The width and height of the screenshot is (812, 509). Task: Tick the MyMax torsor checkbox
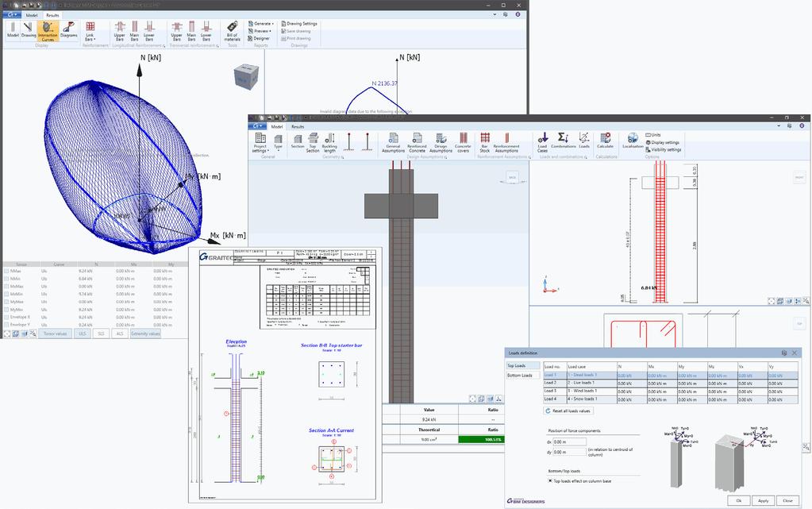tap(6, 302)
